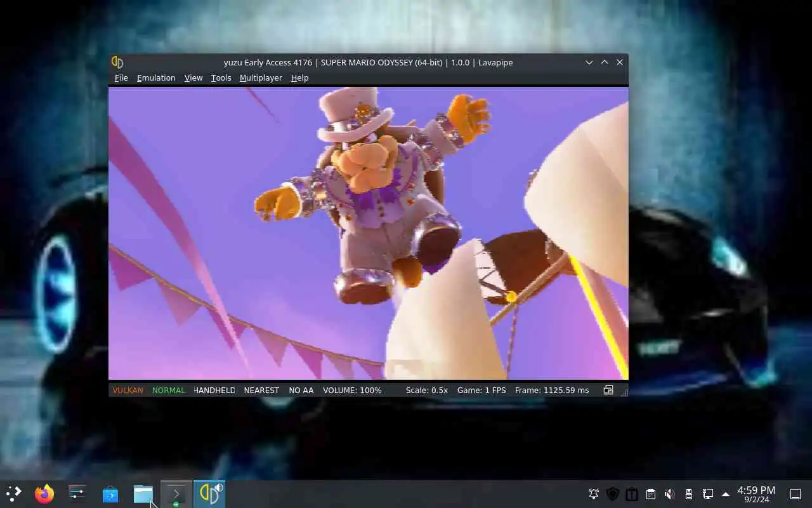Click the shield security tray icon
Screen dimensions: 812x508
pos(613,494)
